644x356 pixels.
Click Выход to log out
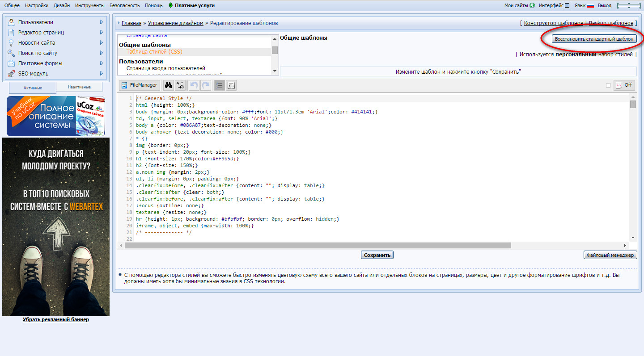click(605, 5)
